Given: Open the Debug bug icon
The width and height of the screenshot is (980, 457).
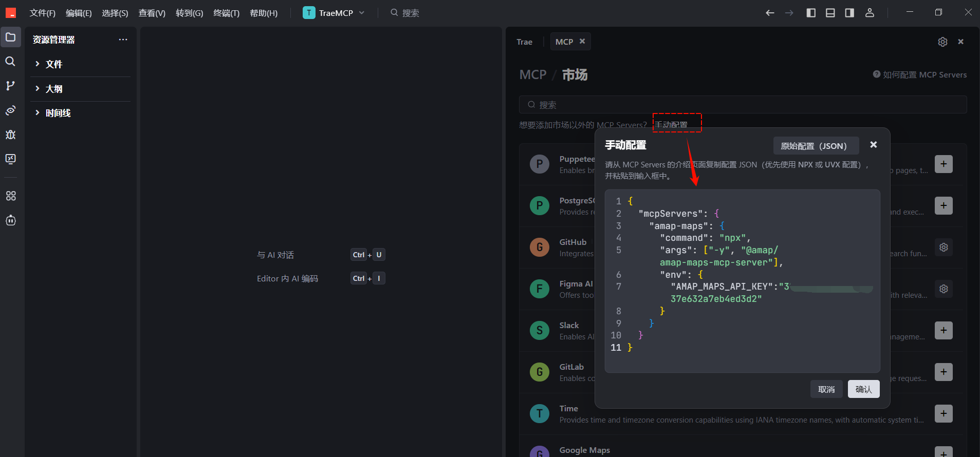Looking at the screenshot, I should click(x=10, y=135).
